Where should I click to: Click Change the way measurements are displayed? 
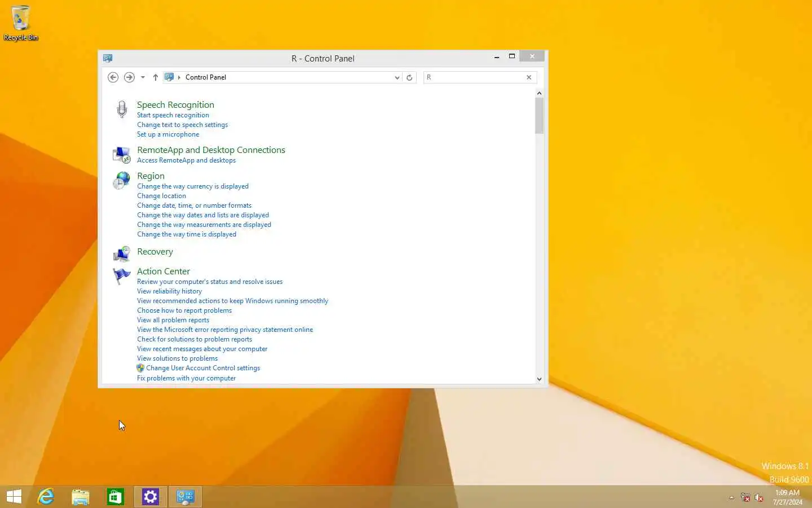pos(204,225)
